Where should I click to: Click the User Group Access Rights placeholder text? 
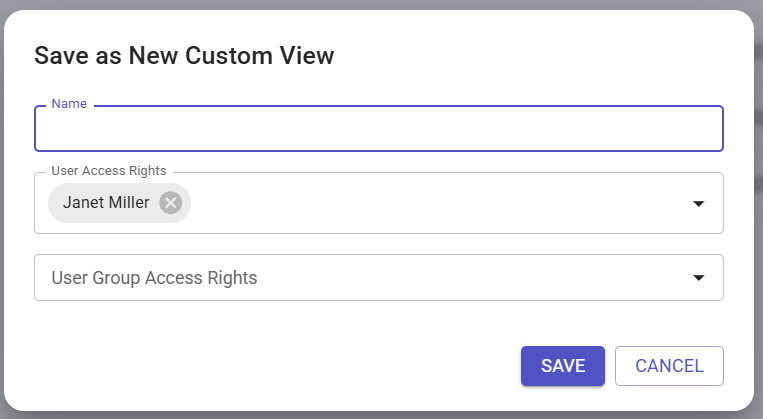coord(154,278)
